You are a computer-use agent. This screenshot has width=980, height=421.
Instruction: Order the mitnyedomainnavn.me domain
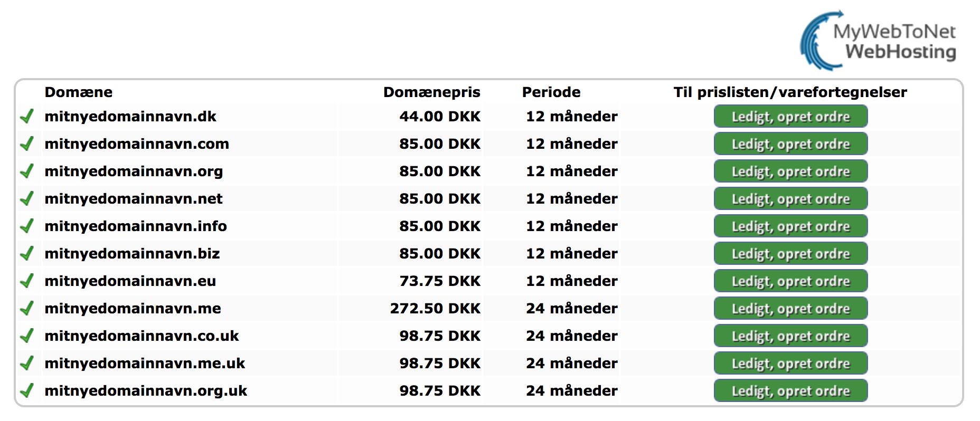point(790,308)
